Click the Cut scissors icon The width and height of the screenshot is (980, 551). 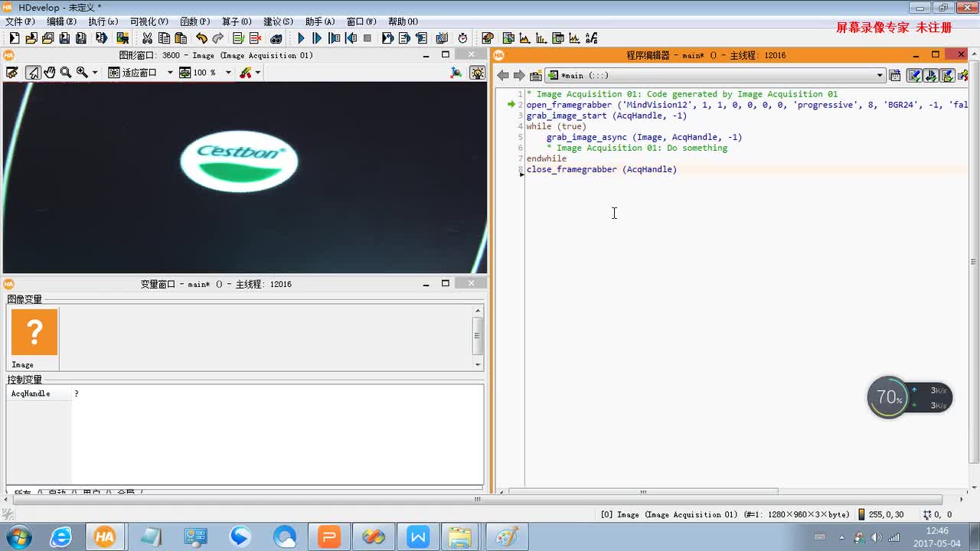[x=147, y=38]
